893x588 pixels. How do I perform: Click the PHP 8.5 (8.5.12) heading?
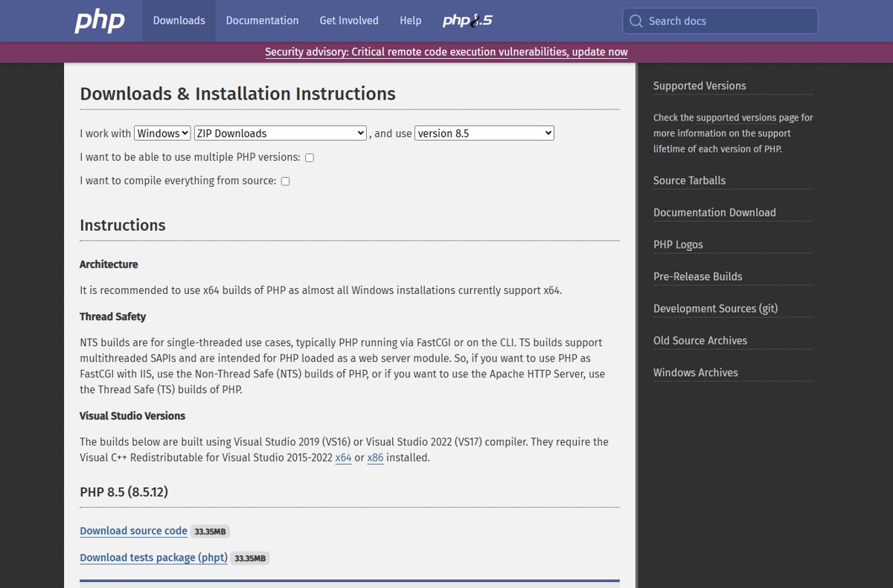(x=124, y=492)
